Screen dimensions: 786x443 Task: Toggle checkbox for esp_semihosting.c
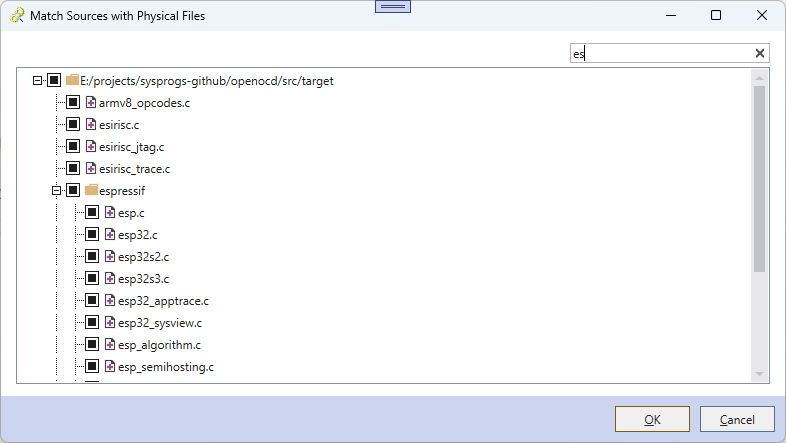[x=92, y=367]
